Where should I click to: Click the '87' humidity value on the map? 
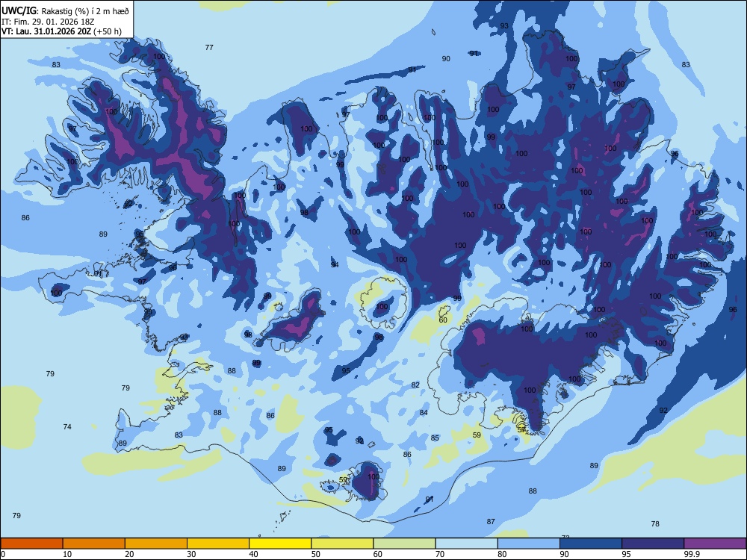(491, 521)
